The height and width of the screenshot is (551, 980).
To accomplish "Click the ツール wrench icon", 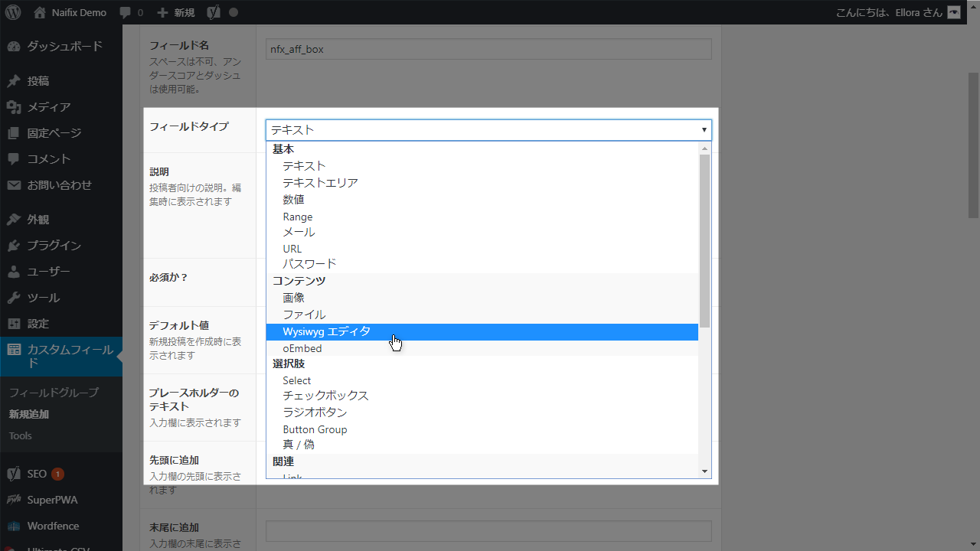I will tap(14, 298).
